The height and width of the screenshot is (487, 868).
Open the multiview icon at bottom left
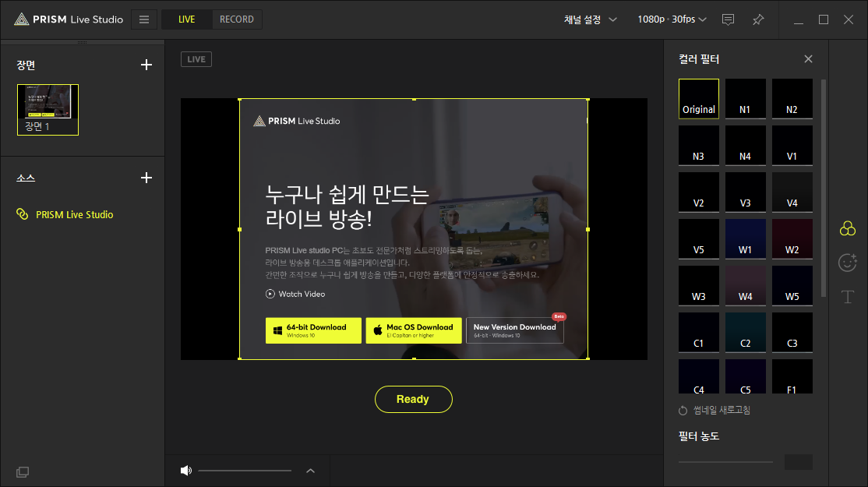23,472
